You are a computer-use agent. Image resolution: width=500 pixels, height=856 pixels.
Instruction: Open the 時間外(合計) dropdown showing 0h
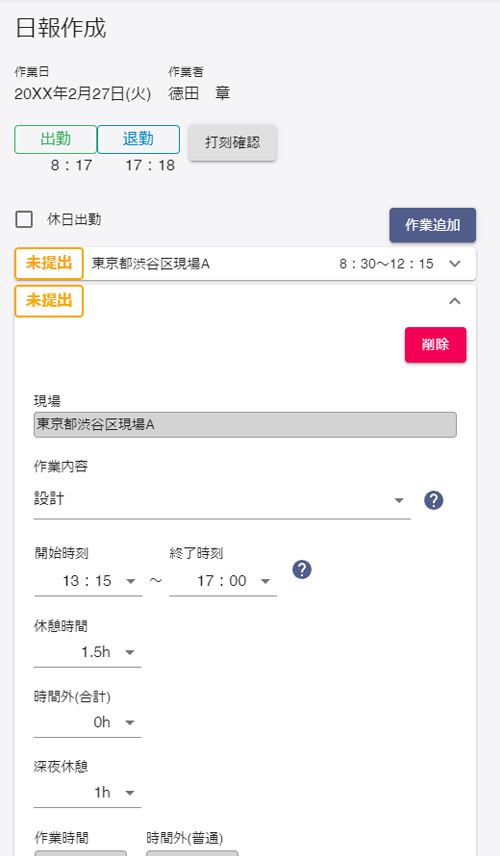point(87,722)
